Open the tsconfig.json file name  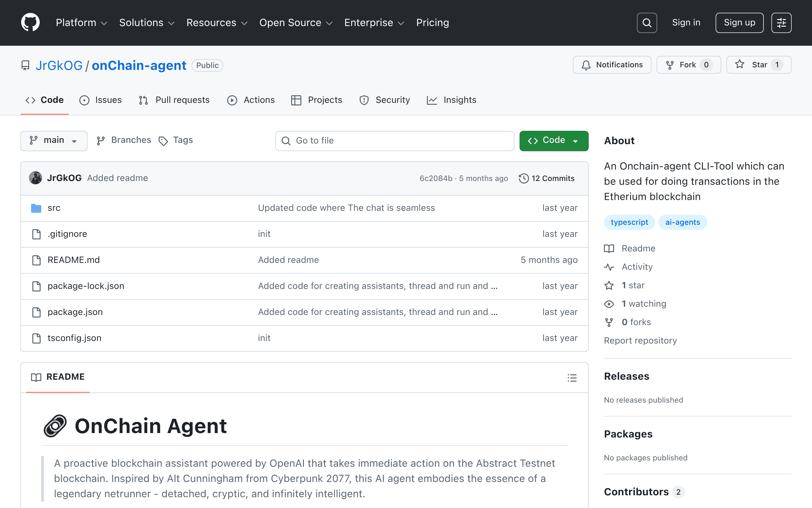point(75,338)
